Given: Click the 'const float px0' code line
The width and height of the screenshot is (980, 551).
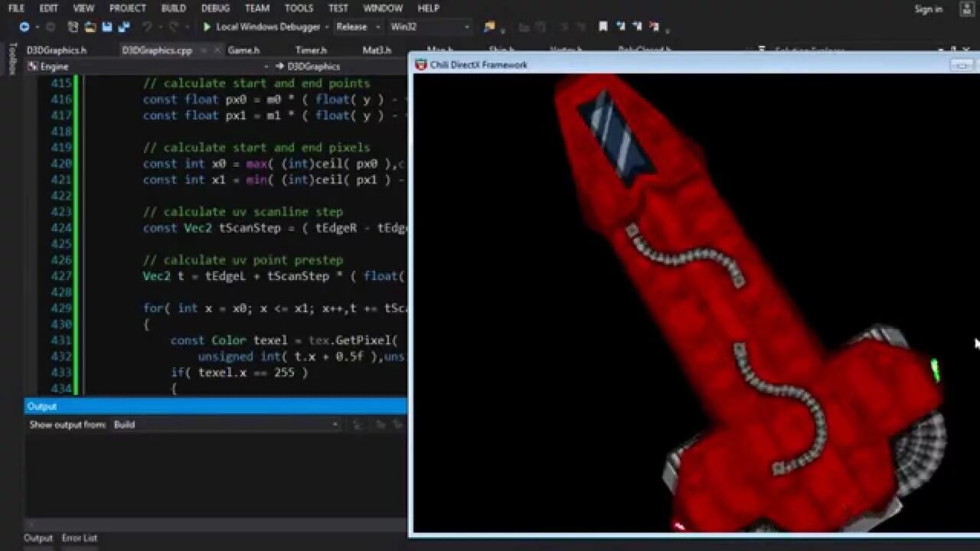Looking at the screenshot, I should coord(275,99).
